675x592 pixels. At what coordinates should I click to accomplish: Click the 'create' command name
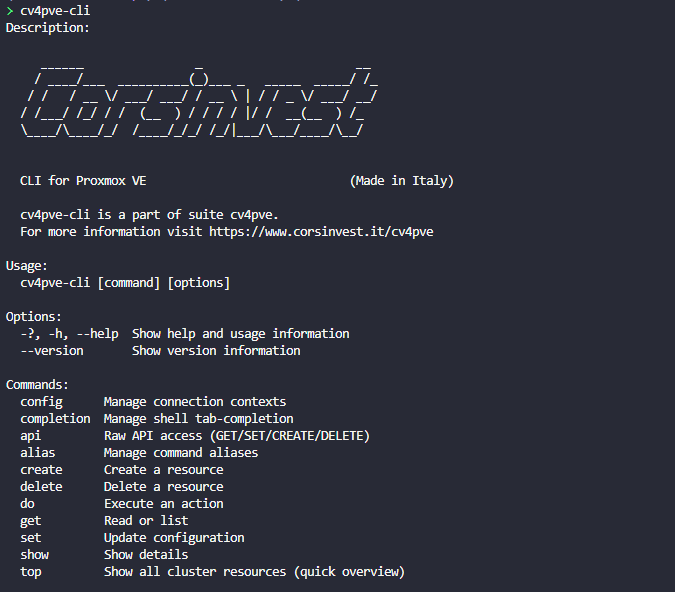[41, 470]
